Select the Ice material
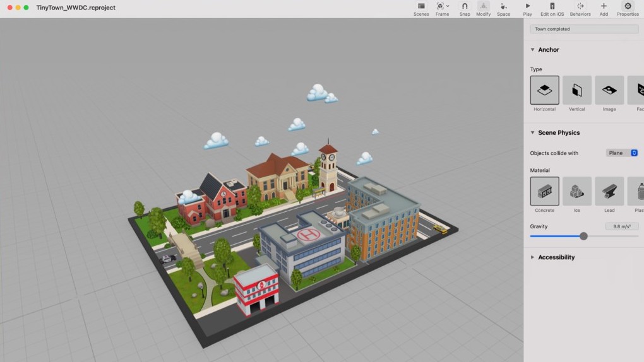The height and width of the screenshot is (362, 644). click(x=577, y=191)
